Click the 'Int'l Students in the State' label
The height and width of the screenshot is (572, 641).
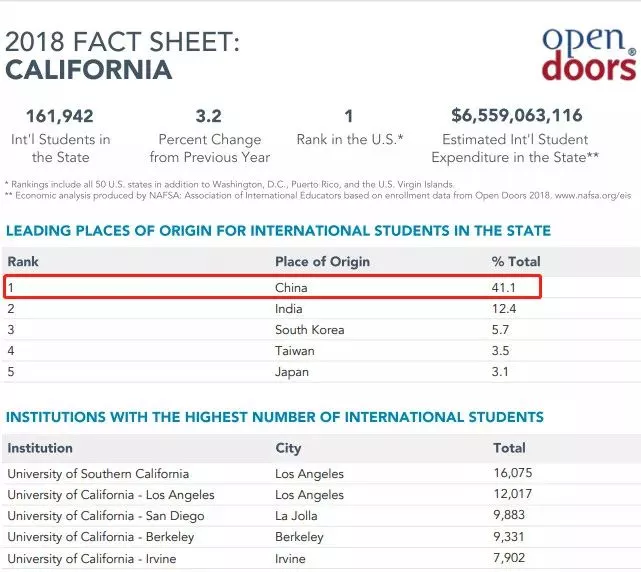pyautogui.click(x=61, y=148)
